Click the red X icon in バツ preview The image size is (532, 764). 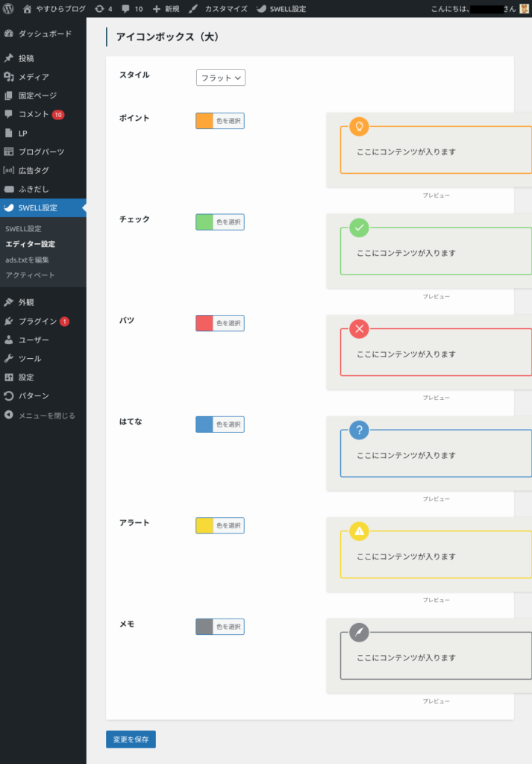359,329
